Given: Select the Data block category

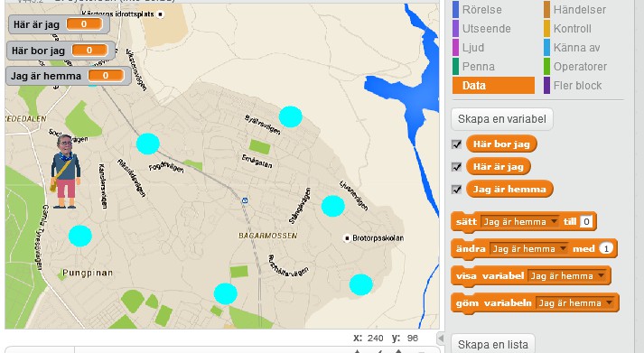Looking at the screenshot, I should point(493,86).
